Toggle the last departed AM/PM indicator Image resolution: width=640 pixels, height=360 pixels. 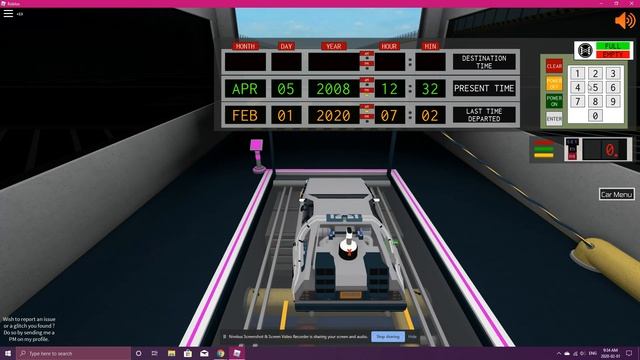pos(367,115)
